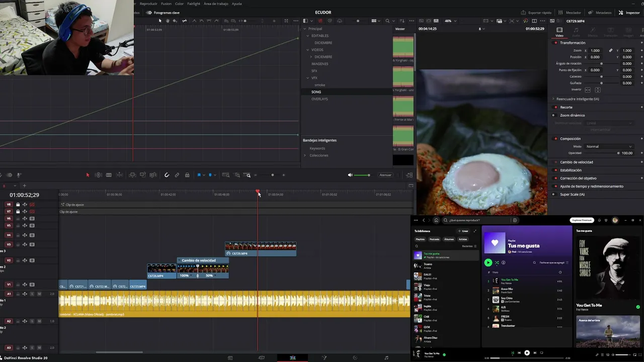Screen dimensions: 644x362
Task: Toggle the lock on track V7
Action: 18,212
